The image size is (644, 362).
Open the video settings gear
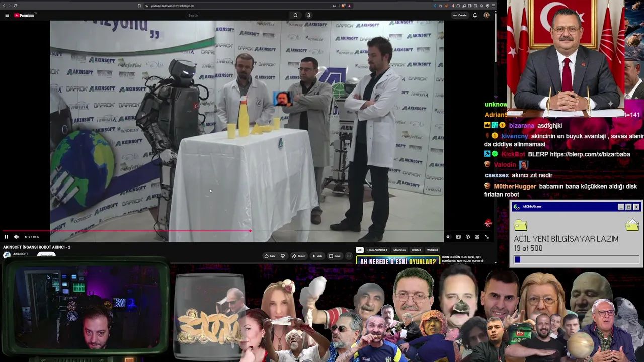tap(467, 237)
